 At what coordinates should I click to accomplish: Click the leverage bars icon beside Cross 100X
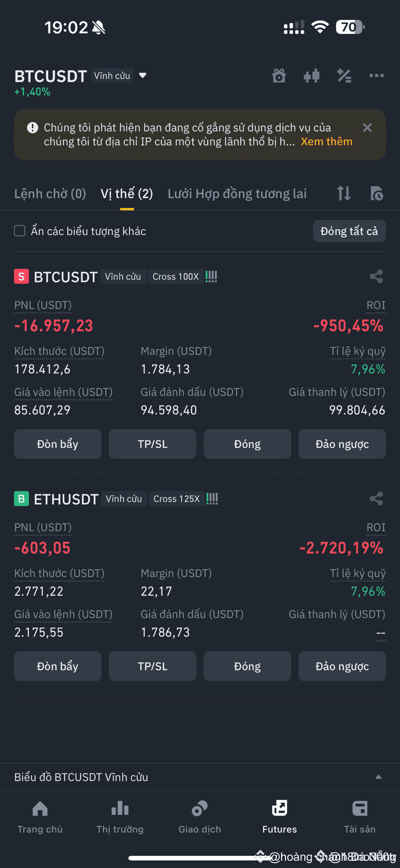pos(211,276)
